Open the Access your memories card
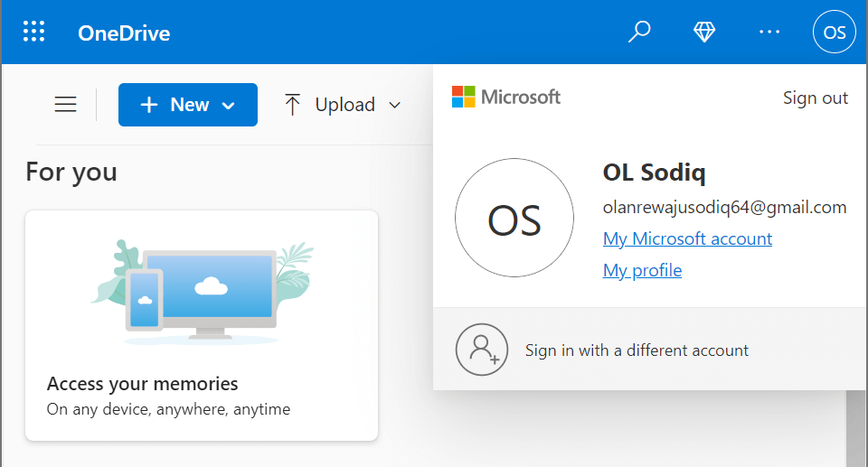 click(x=202, y=325)
